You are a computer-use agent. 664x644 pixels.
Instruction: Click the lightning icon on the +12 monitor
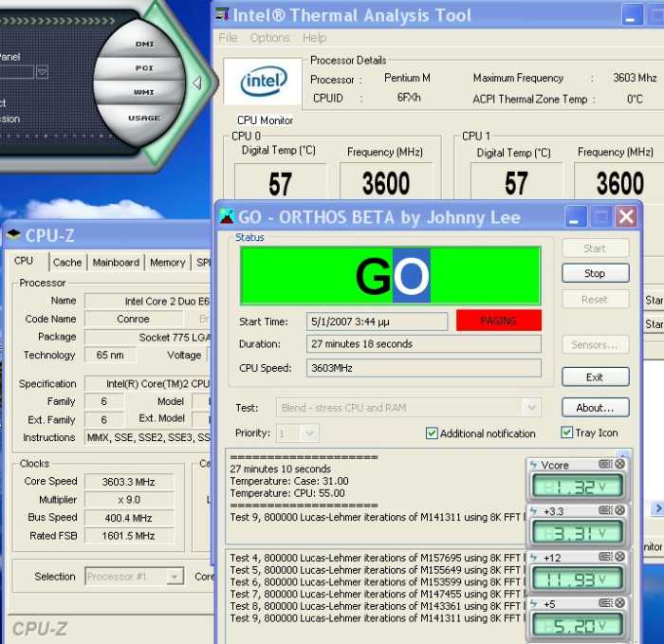tap(533, 557)
